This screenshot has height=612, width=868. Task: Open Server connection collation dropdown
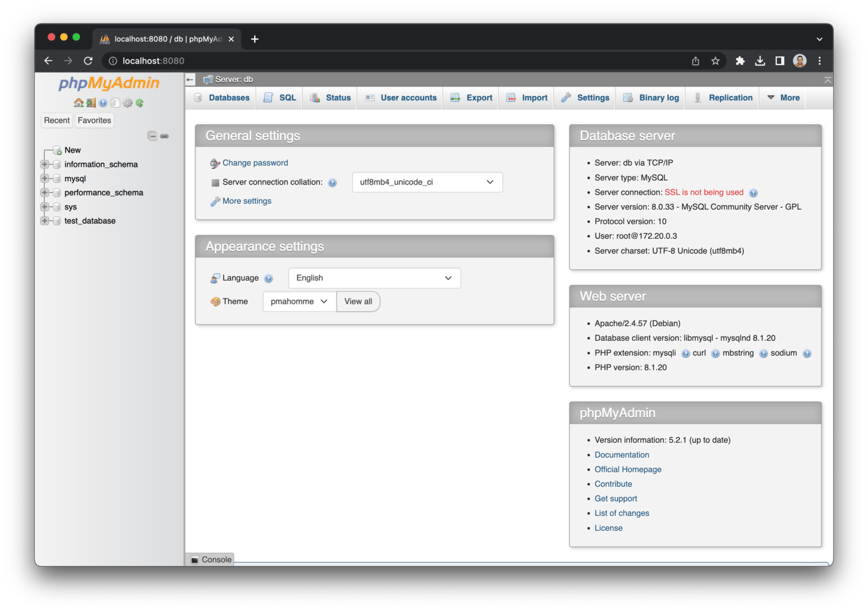[427, 182]
